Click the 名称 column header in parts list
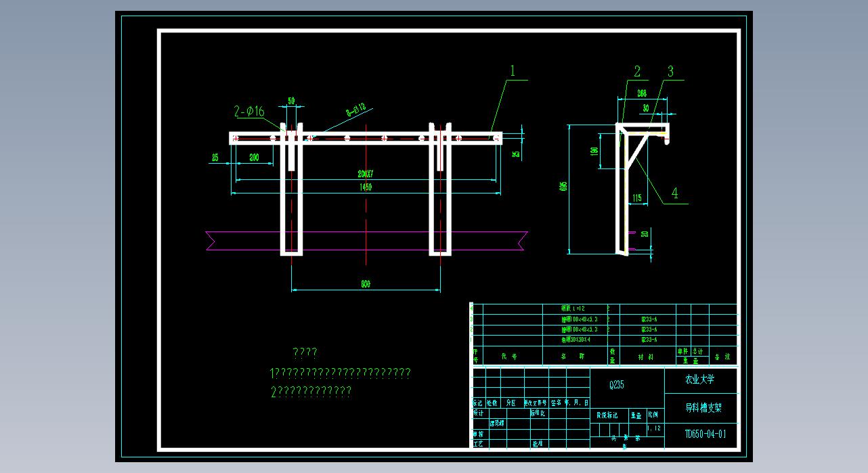 (572, 356)
